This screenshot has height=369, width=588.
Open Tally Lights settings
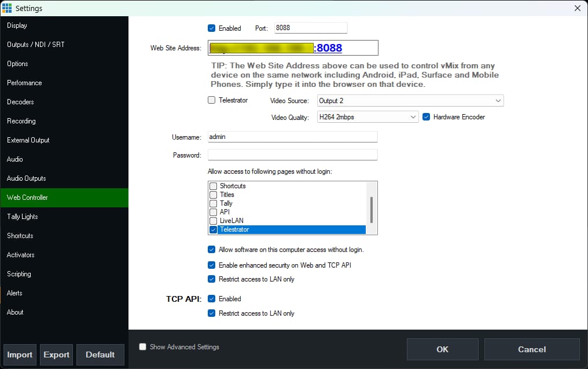click(x=64, y=217)
